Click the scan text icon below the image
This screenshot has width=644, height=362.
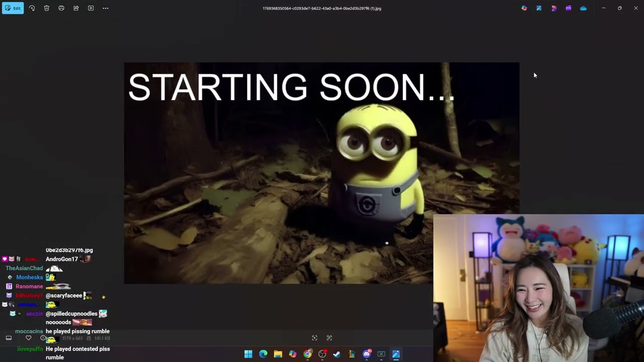tap(330, 338)
